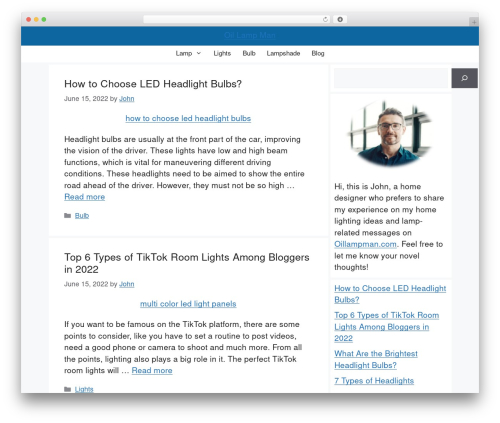Click the round icon beside the address bar

(x=340, y=20)
